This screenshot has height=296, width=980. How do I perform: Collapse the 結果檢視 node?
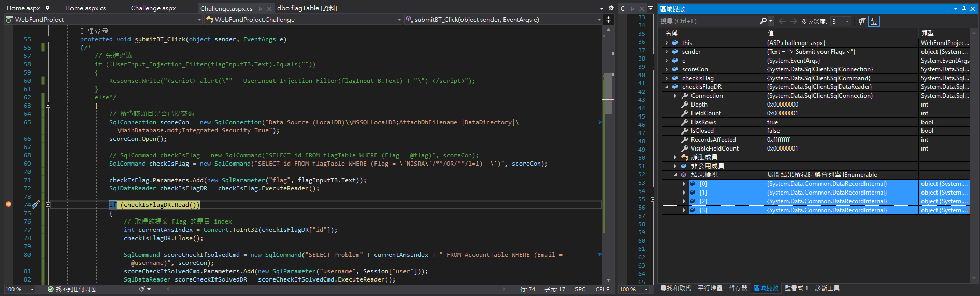675,175
